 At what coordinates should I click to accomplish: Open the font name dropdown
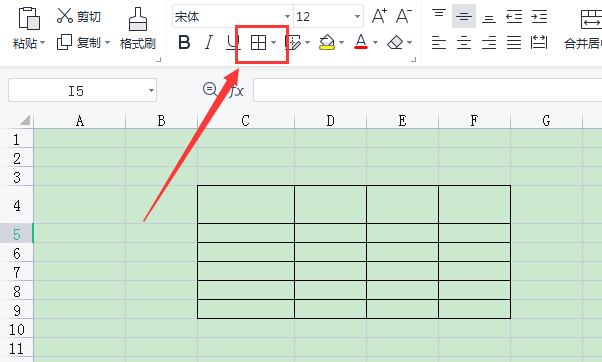(287, 17)
